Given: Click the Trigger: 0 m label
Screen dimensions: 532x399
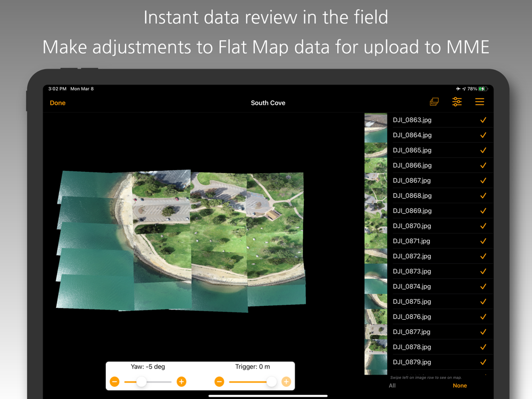Looking at the screenshot, I should point(253,367).
